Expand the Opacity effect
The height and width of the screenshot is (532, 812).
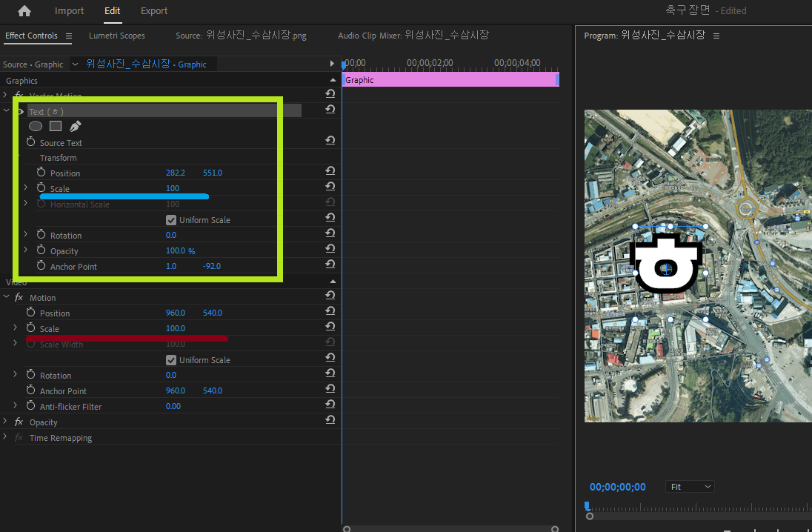tap(5, 421)
